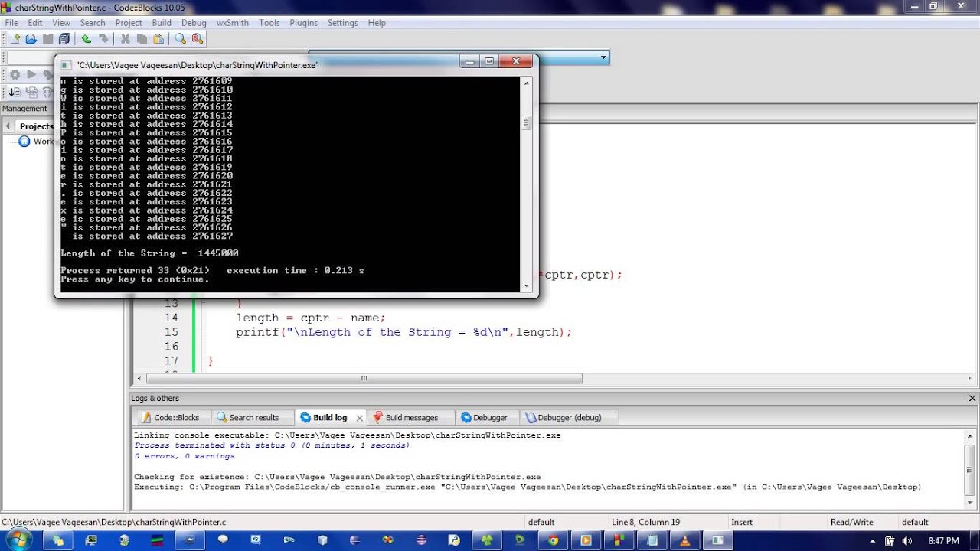Screen dimensions: 980x551
Task: Click line number 17 in editor margin
Action: point(171,360)
